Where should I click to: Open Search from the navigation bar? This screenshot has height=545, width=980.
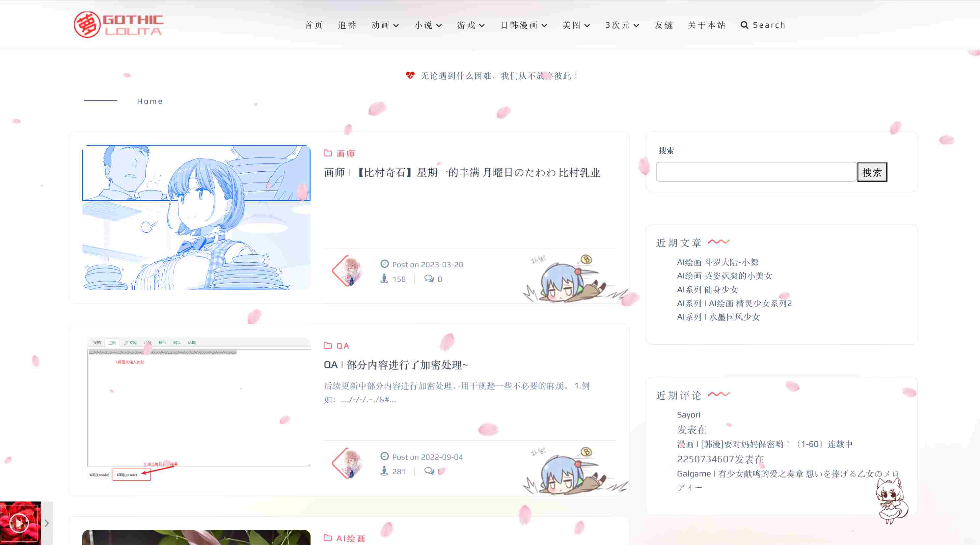763,25
